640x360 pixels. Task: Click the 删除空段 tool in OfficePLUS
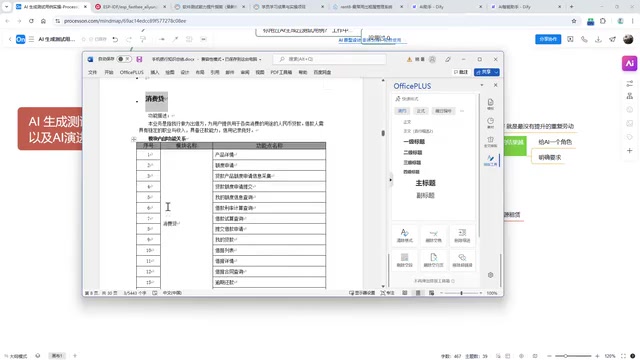[404, 260]
